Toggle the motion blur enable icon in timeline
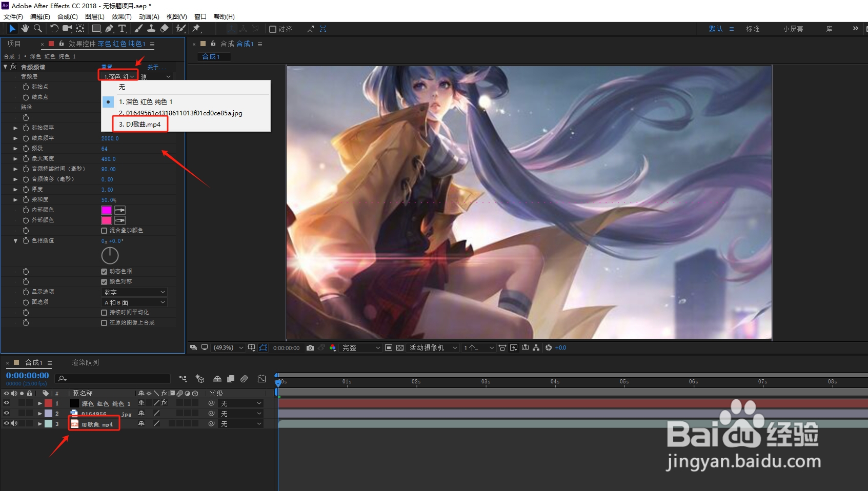Viewport: 868px width, 491px height. click(244, 379)
